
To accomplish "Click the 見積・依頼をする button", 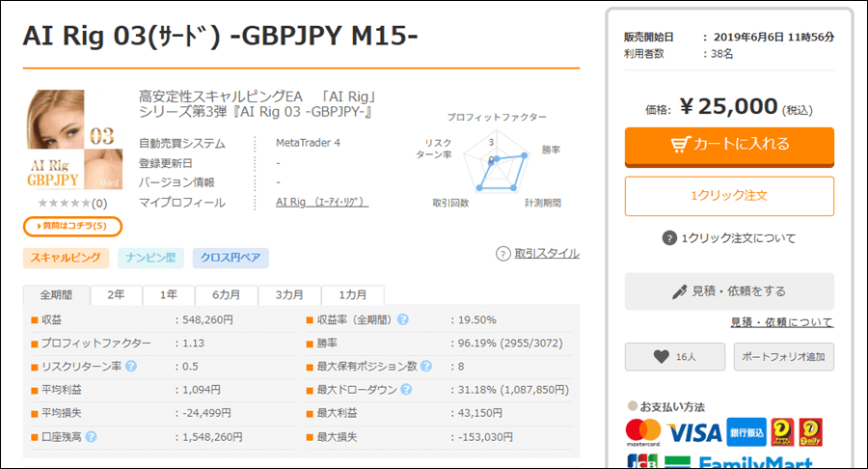I will [x=729, y=291].
